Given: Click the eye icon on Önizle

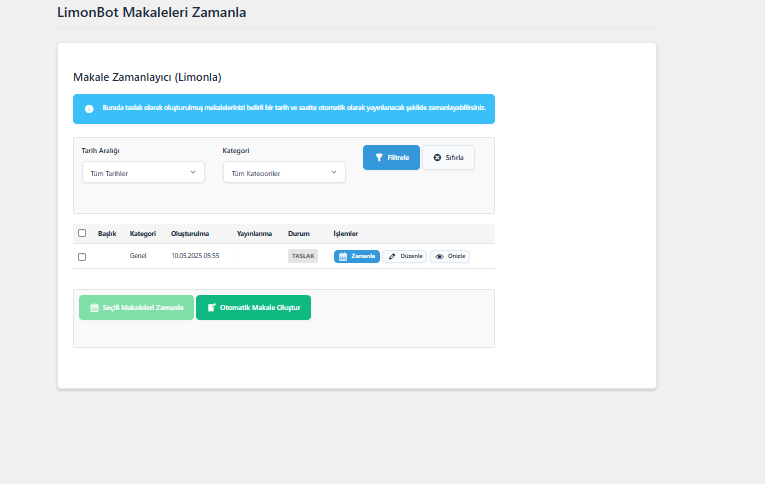Looking at the screenshot, I should coord(440,257).
